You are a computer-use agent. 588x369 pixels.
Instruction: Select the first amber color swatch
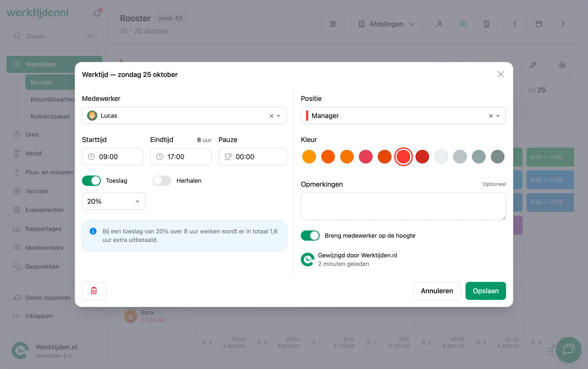click(x=309, y=156)
